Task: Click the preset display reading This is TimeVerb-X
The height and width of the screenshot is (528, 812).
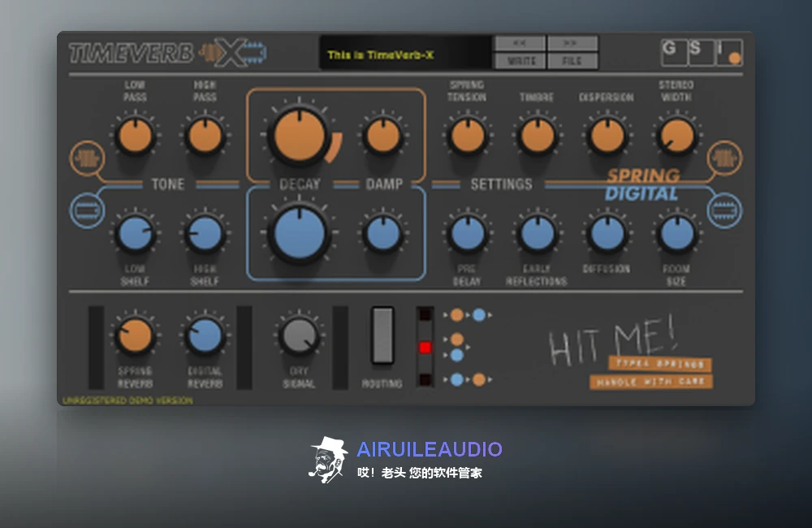Action: (405, 53)
